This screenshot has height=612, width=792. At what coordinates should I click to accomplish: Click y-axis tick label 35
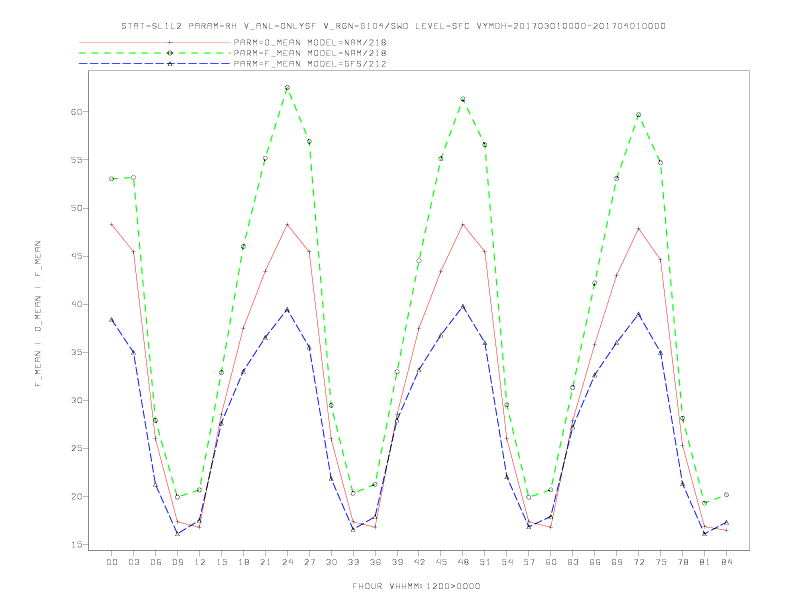76,352
